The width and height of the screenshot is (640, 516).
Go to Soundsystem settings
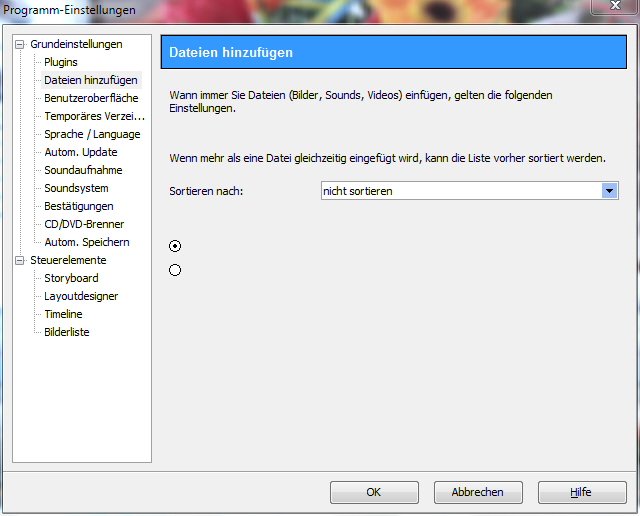pos(76,189)
